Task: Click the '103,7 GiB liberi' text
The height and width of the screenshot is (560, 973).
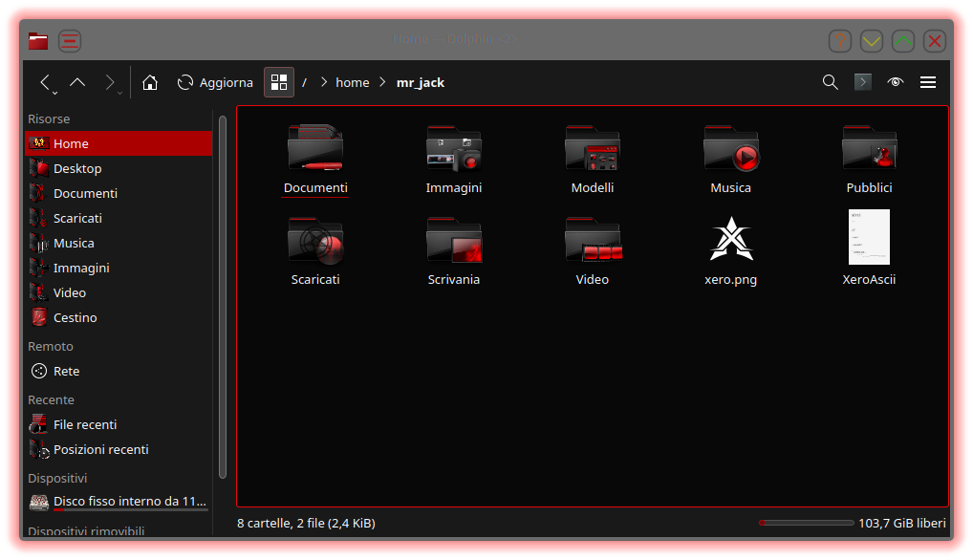Action: point(901,523)
